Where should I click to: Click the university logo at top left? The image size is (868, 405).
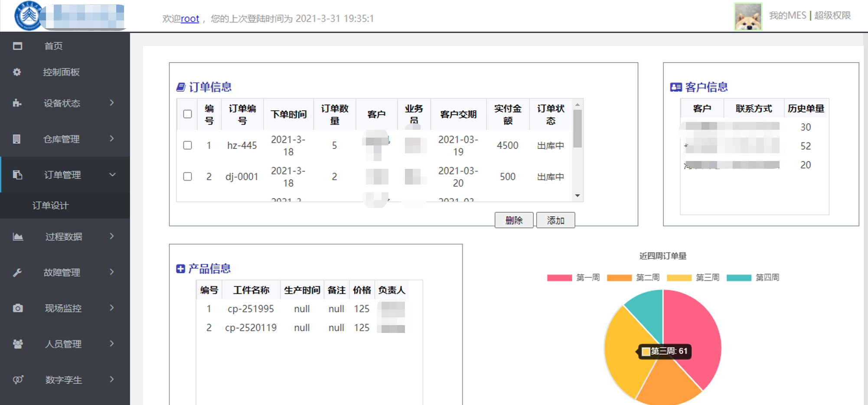tap(28, 16)
